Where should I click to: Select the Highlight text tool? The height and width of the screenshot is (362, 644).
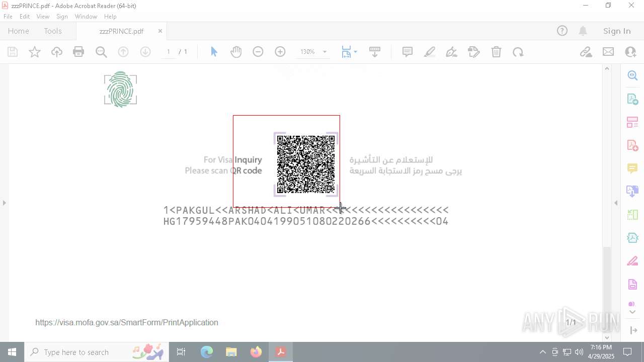coord(430,52)
